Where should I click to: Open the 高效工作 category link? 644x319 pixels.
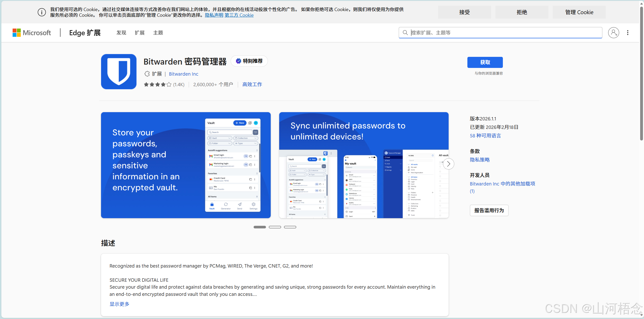(252, 84)
